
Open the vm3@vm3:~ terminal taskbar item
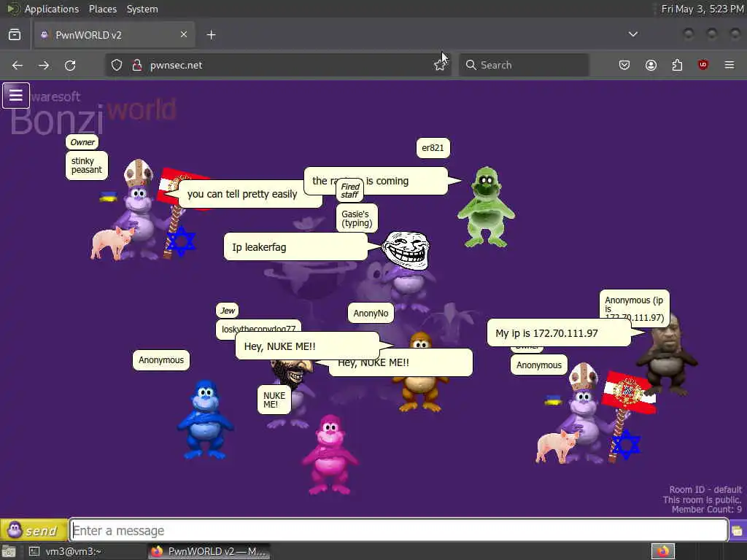click(x=71, y=551)
